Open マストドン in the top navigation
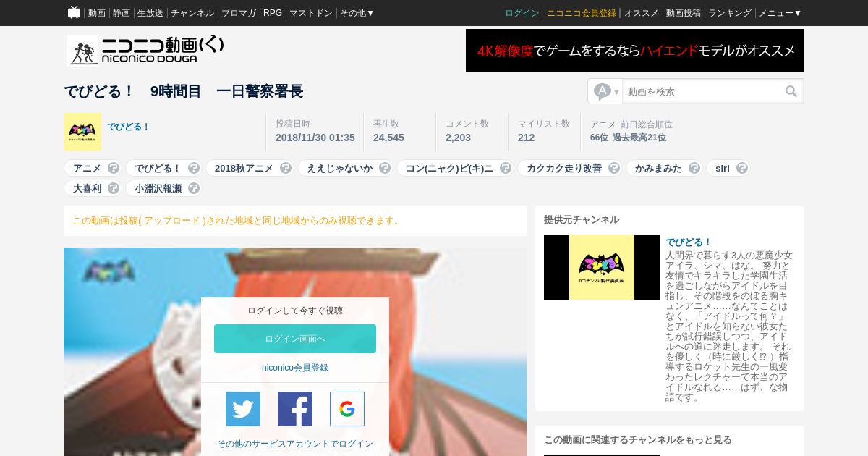868x456 pixels. click(311, 13)
